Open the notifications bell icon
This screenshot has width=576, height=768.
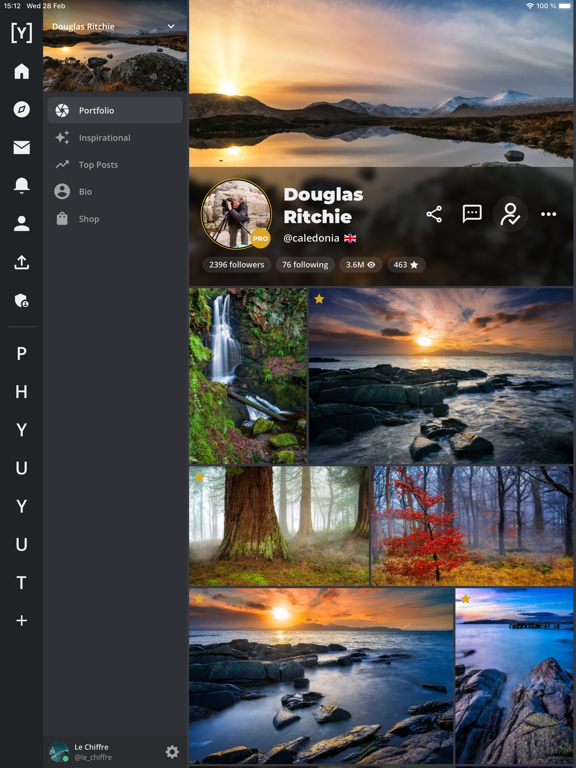point(22,186)
